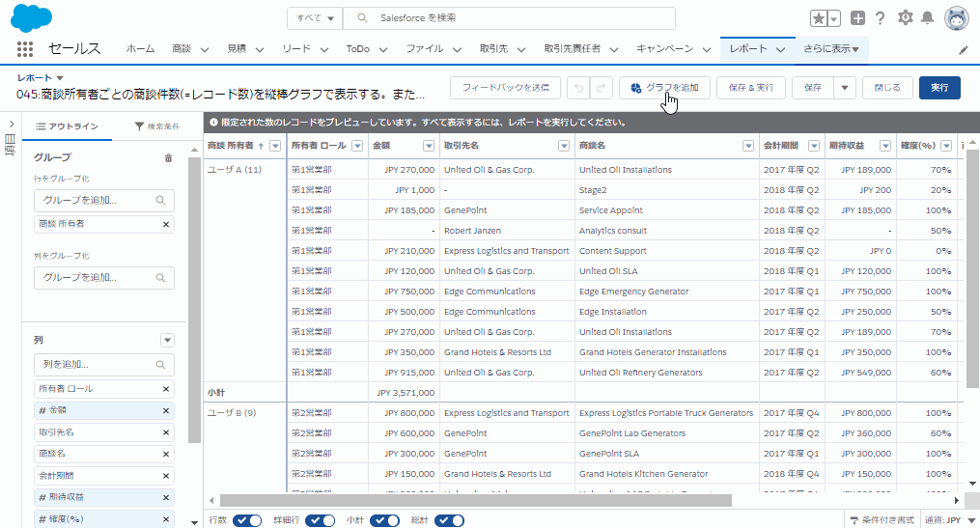Image resolution: width=980 pixels, height=528 pixels.
Task: Open the App Launcher grid icon
Action: tap(25, 48)
